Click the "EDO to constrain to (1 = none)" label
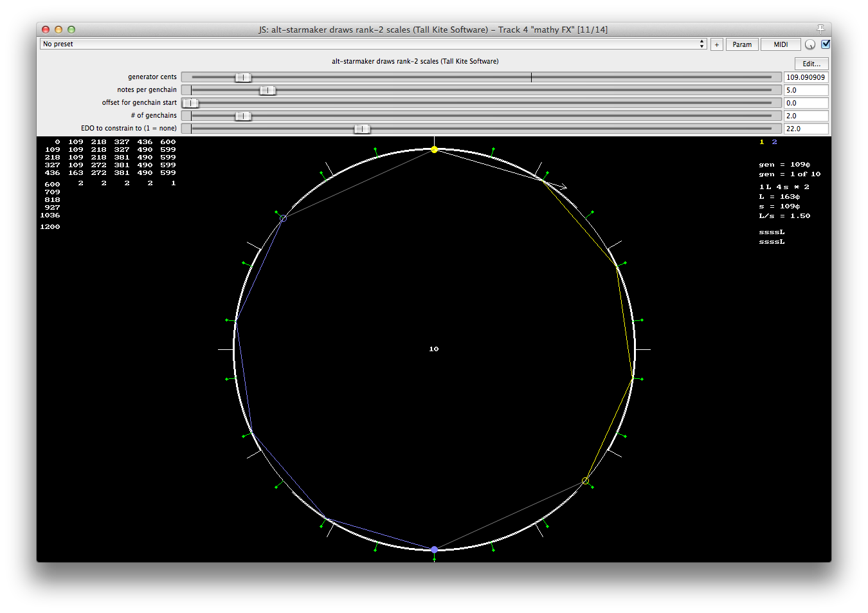Viewport: 868px width, 613px height. tap(129, 129)
